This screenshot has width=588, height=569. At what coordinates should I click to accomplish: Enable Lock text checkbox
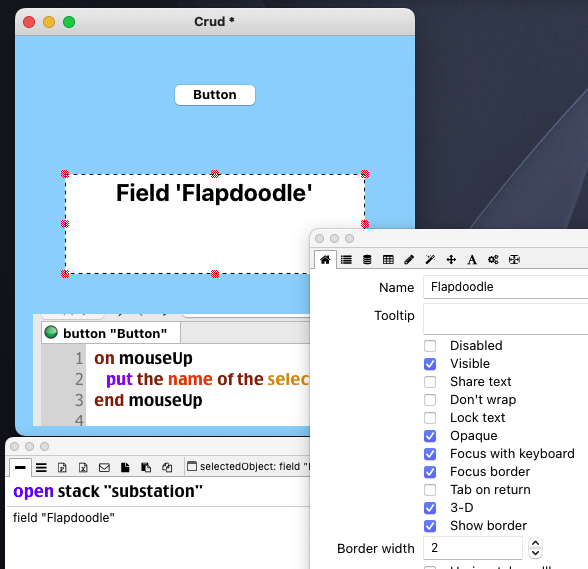pyautogui.click(x=430, y=418)
